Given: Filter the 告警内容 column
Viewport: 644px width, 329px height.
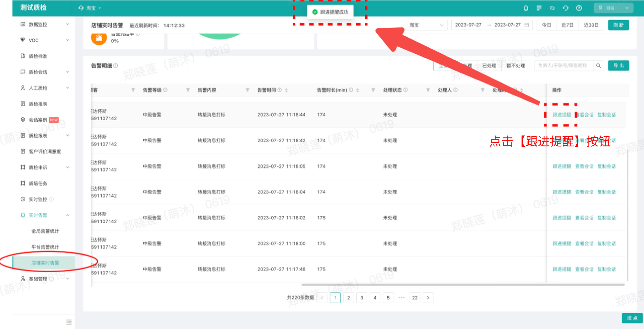Looking at the screenshot, I should coord(247,90).
